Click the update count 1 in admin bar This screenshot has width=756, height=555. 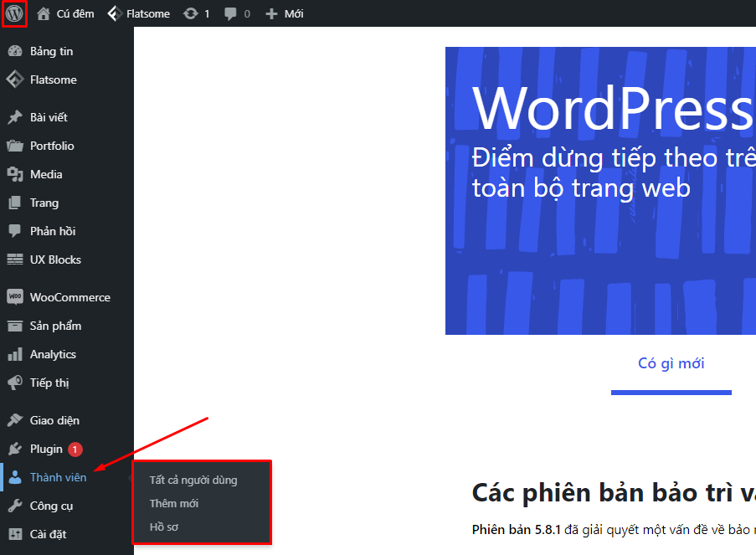click(x=207, y=14)
